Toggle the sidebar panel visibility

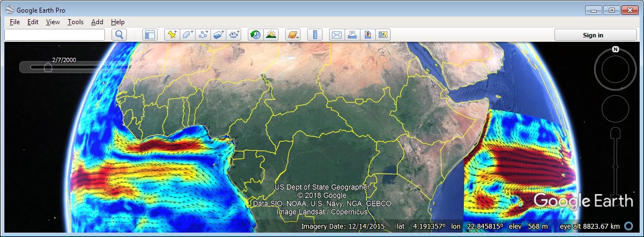(149, 35)
